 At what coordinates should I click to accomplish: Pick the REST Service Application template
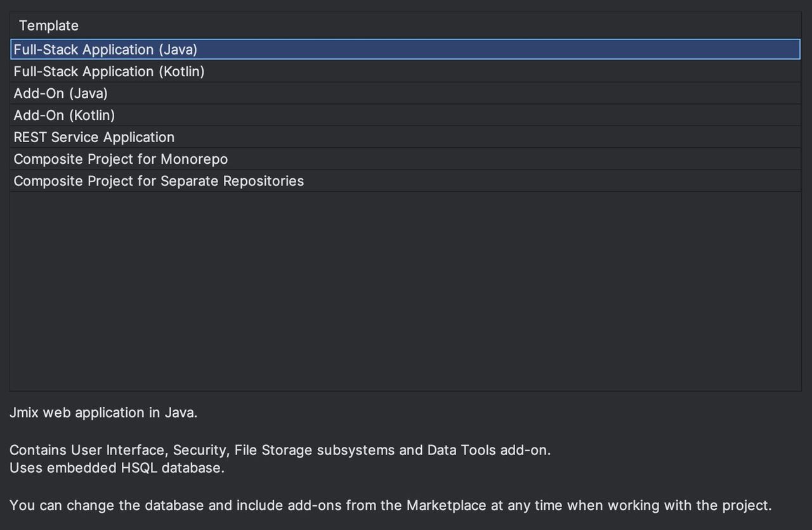tap(93, 136)
